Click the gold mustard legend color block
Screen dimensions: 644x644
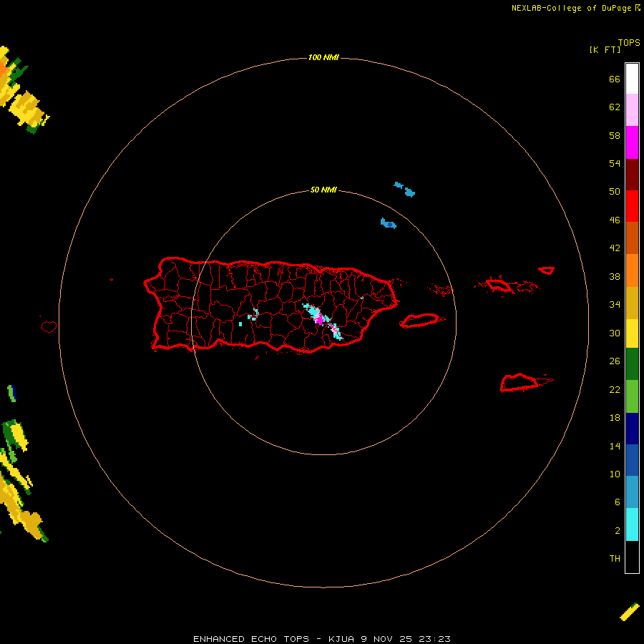[632, 303]
